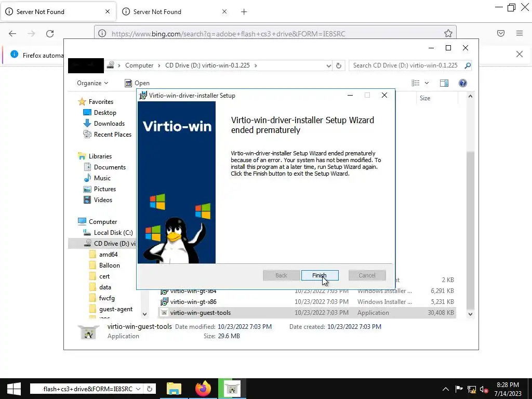The width and height of the screenshot is (532, 399).
Task: Toggle the Explorer preview pane
Action: pyautogui.click(x=444, y=83)
